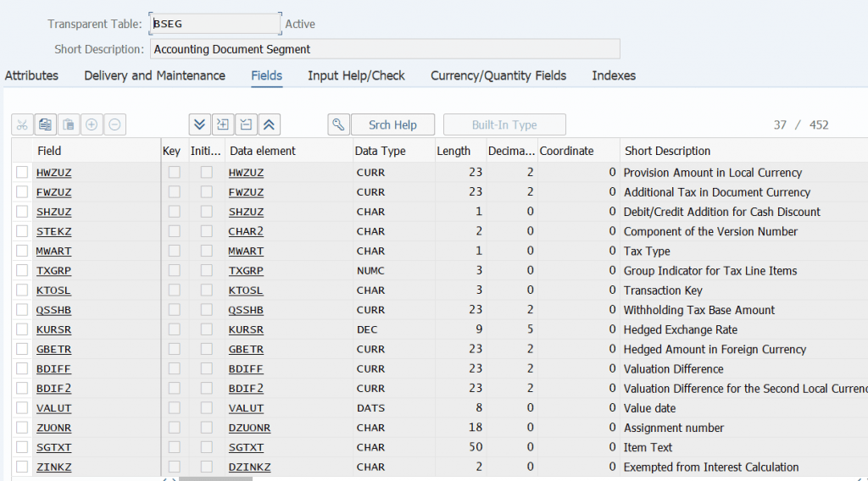
Task: Open field link ZUONR
Action: point(53,428)
